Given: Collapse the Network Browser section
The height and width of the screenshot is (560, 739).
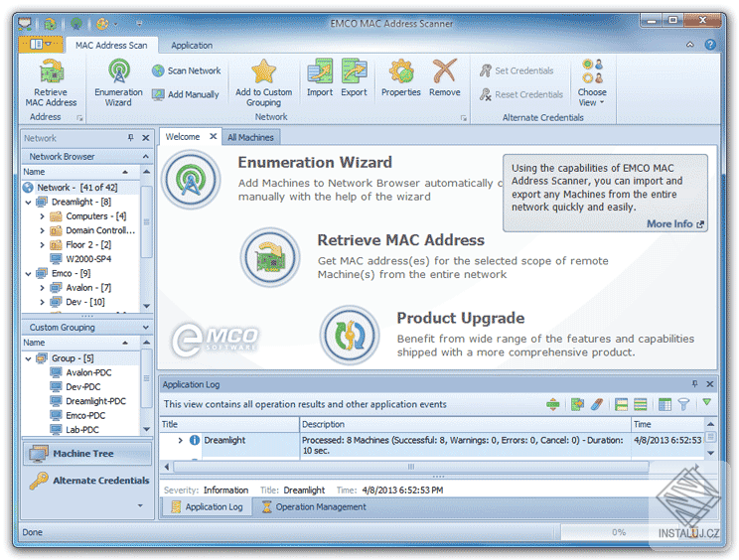Looking at the screenshot, I should 146,156.
